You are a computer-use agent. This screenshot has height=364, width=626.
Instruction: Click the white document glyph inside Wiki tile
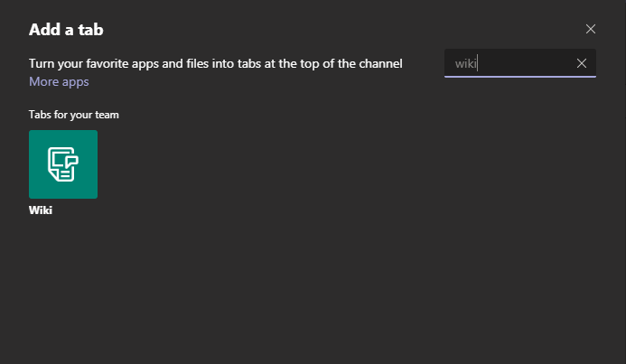(63, 164)
